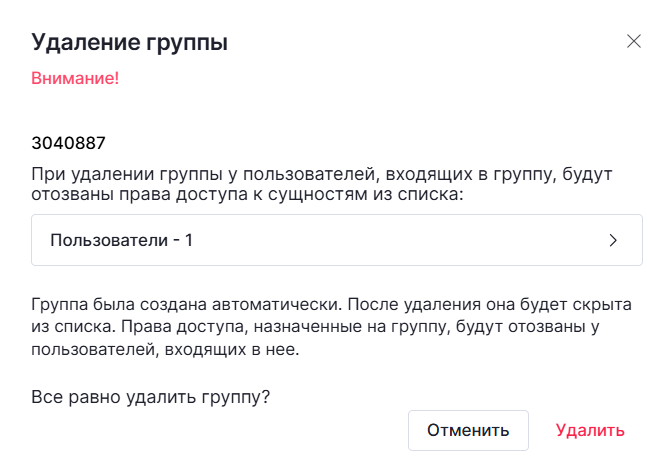Viewport: 670px width, 475px height.
Task: Click the words из списка. in the notice
Action: point(64,327)
